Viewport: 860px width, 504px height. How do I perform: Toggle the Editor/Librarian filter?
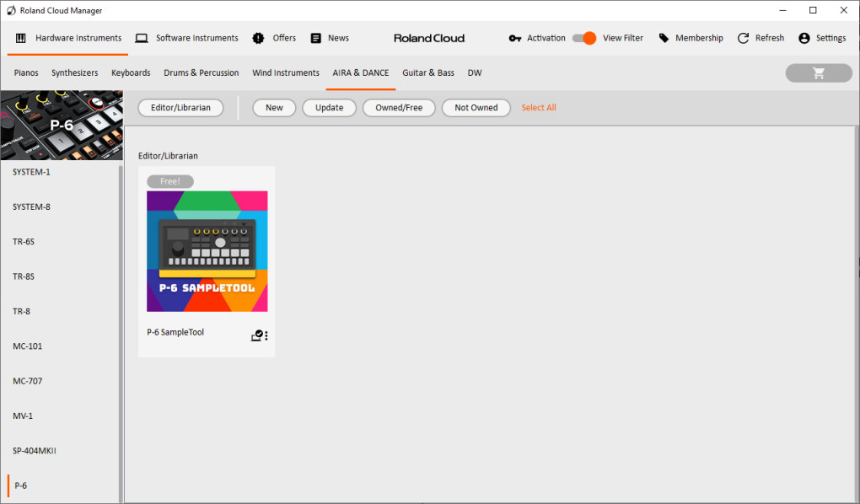[x=180, y=108]
